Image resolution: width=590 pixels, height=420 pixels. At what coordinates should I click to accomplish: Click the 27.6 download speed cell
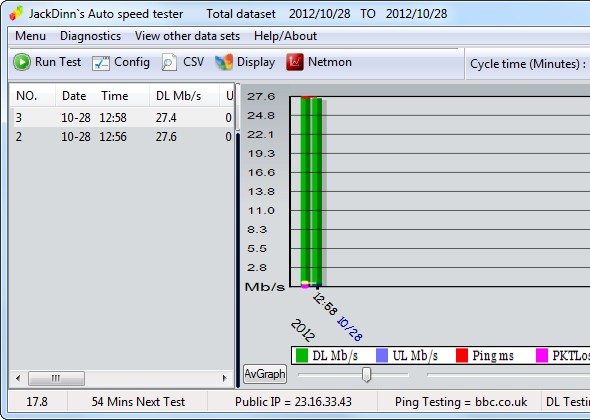pos(166,137)
